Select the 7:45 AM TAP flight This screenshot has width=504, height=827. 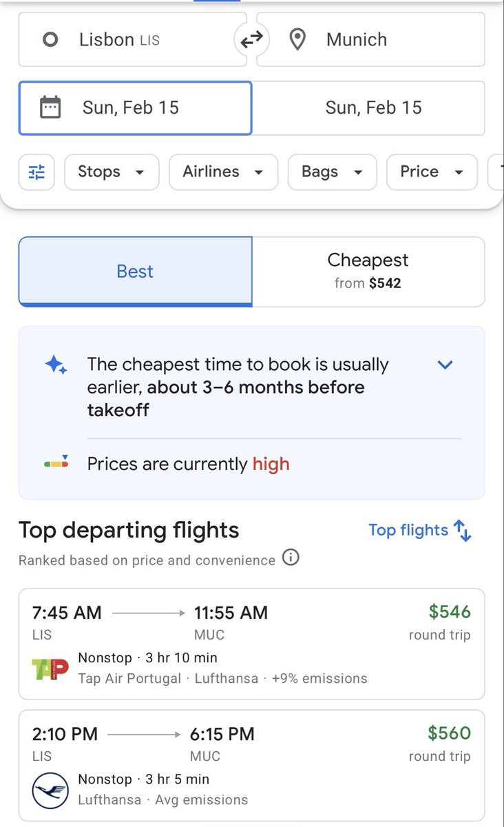[x=251, y=644]
